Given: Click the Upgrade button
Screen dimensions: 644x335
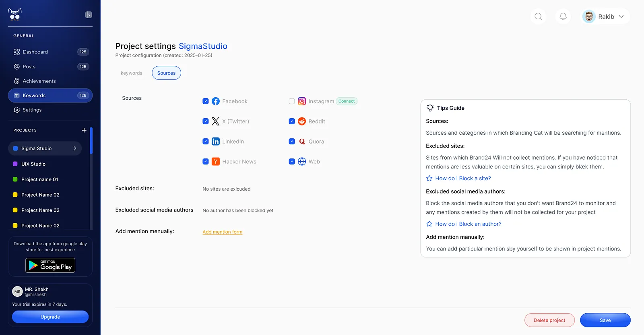Looking at the screenshot, I should point(50,317).
